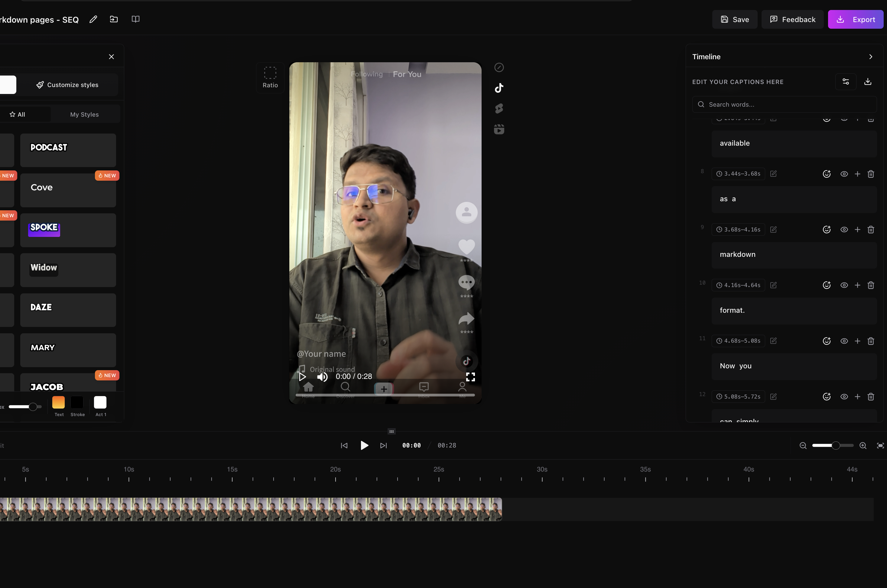Viewport: 887px width, 588px height.
Task: Open time range 5.08s–5.72s selector
Action: tap(738, 397)
